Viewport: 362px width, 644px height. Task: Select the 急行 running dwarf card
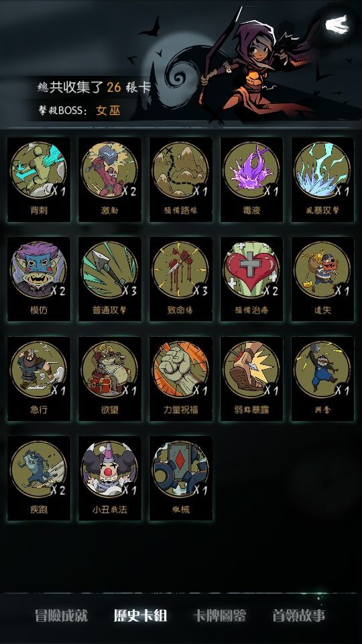tap(39, 379)
